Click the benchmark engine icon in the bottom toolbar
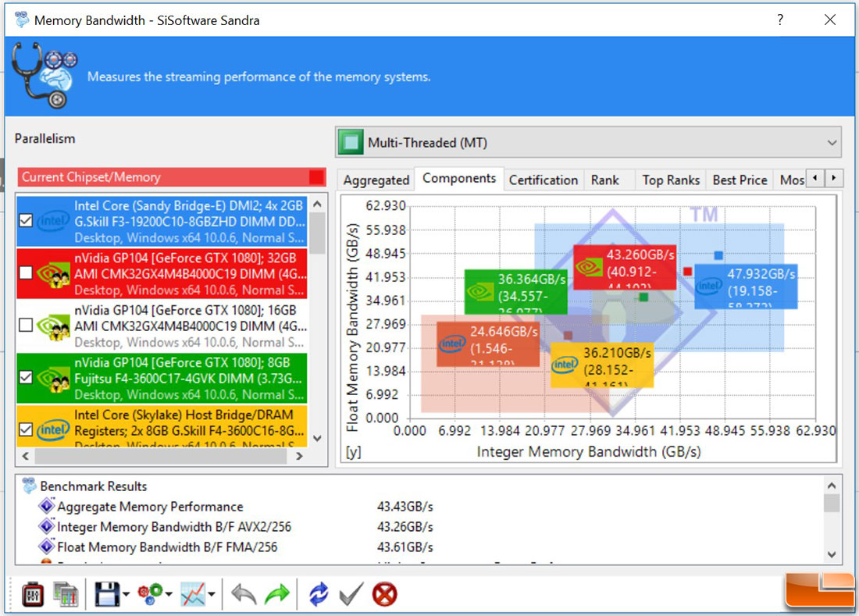Image resolution: width=859 pixels, height=616 pixels. coord(33,595)
